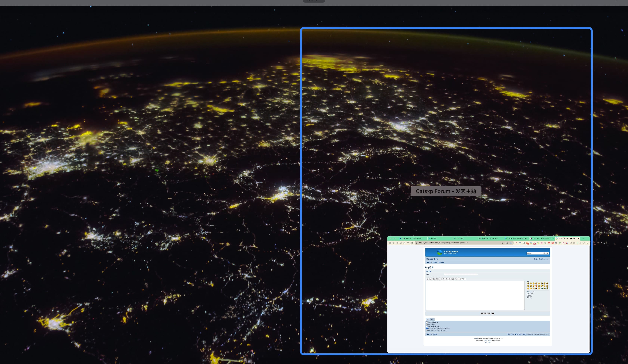Click inside the message body textarea
628x364 pixels.
click(x=475, y=295)
